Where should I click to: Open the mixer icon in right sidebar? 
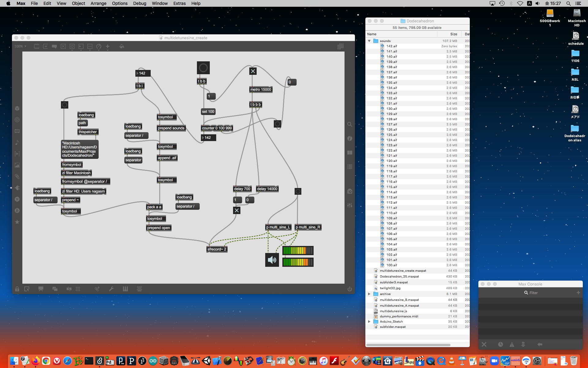(349, 205)
